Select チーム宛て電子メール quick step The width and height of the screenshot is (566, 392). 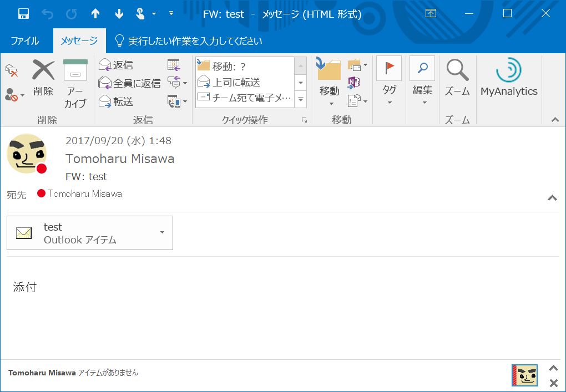tap(245, 98)
